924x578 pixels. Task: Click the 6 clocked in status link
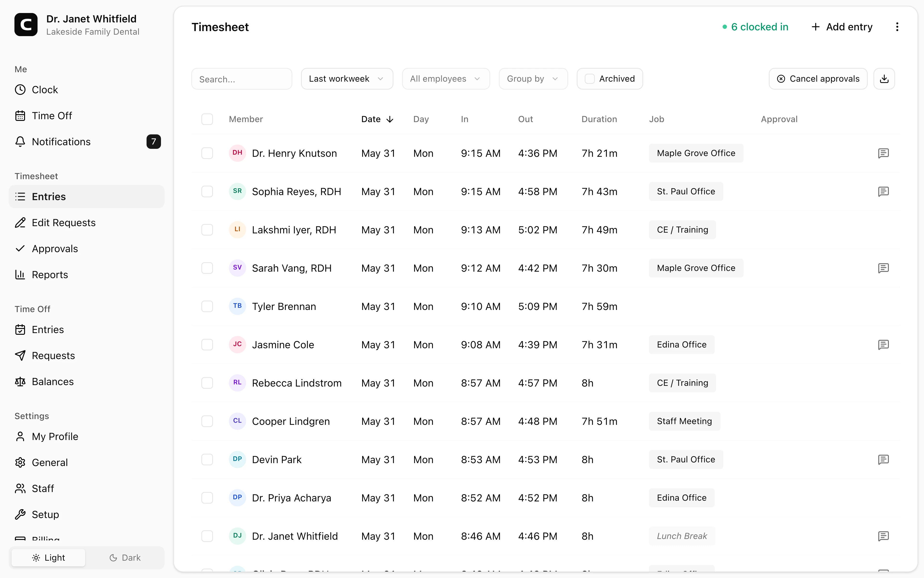755,27
